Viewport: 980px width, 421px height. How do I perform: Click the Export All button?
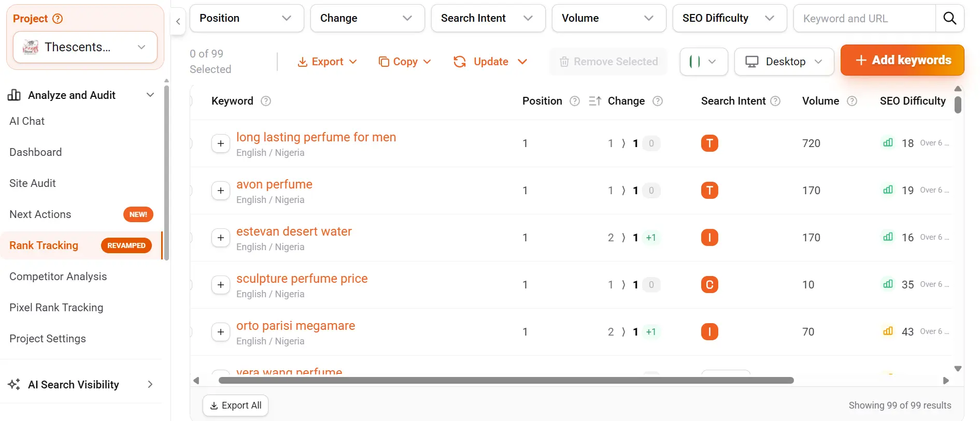pos(235,405)
